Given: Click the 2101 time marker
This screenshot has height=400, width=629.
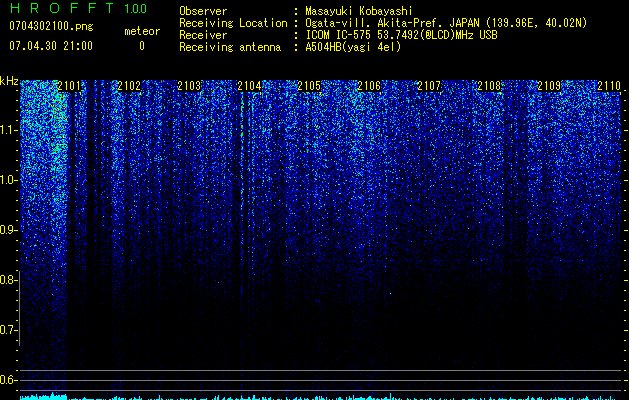Looking at the screenshot, I should point(69,86).
